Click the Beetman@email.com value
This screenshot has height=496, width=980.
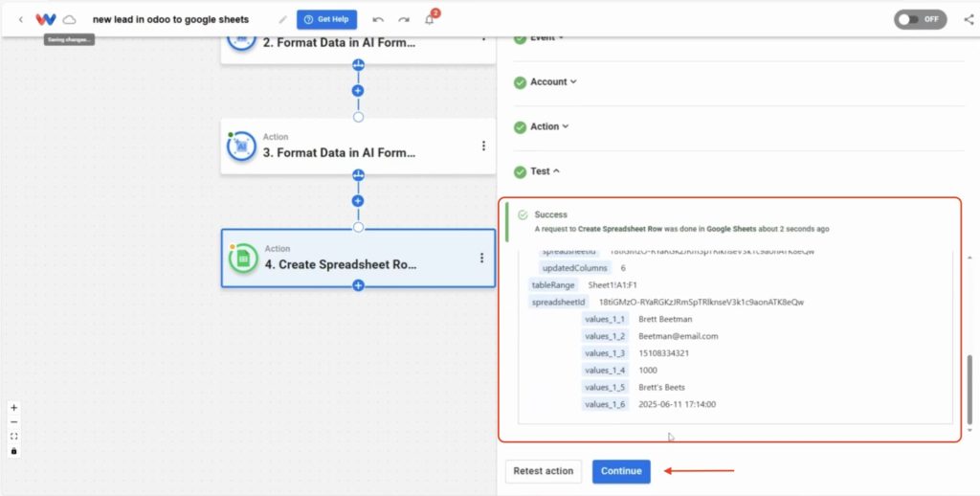click(x=679, y=336)
